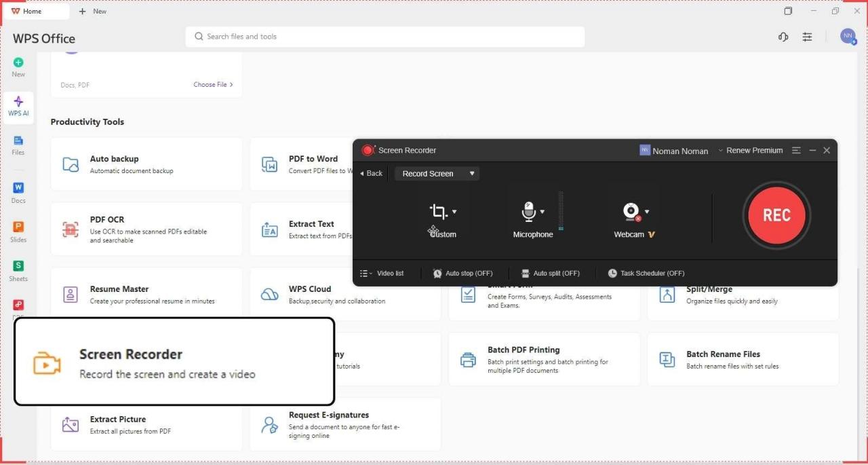Viewport: 868px width, 465px height.
Task: Open the Screen Recorder hamburger menu
Action: pyautogui.click(x=795, y=150)
